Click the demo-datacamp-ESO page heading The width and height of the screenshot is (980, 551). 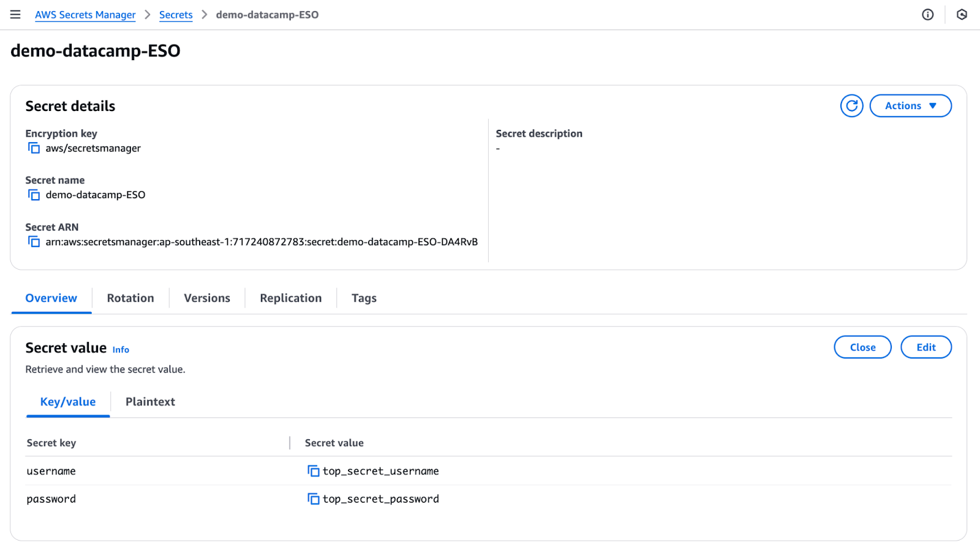pos(96,50)
